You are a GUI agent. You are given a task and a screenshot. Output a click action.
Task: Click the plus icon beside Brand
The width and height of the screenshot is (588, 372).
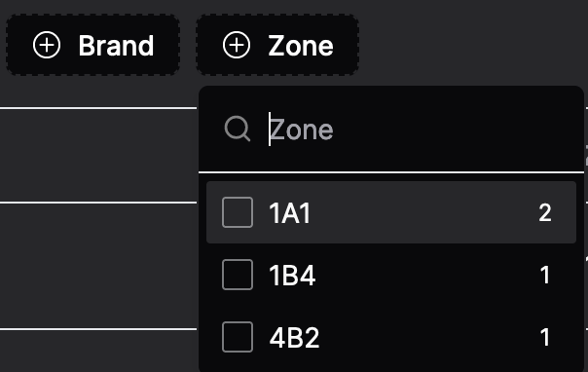(47, 45)
